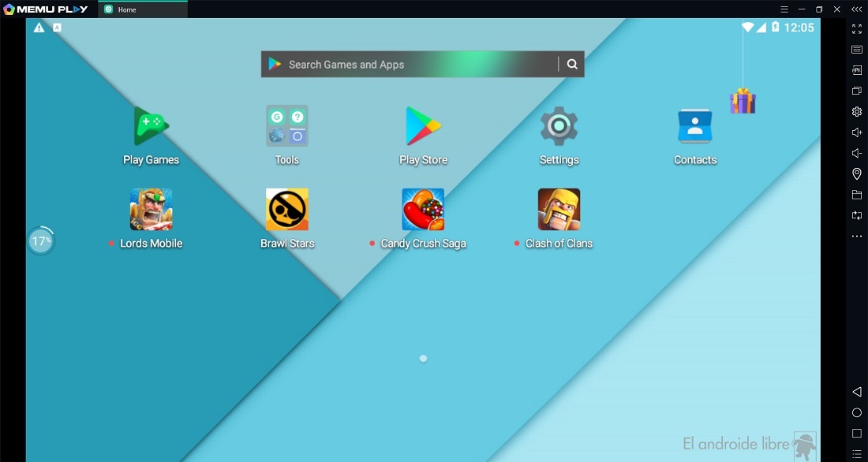The width and height of the screenshot is (868, 462).
Task: Click the Android Back triangle button
Action: click(856, 392)
